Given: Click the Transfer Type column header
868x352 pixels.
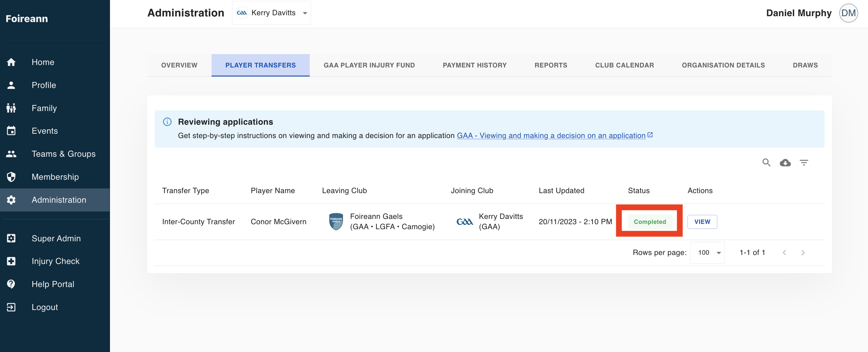Looking at the screenshot, I should (x=185, y=191).
